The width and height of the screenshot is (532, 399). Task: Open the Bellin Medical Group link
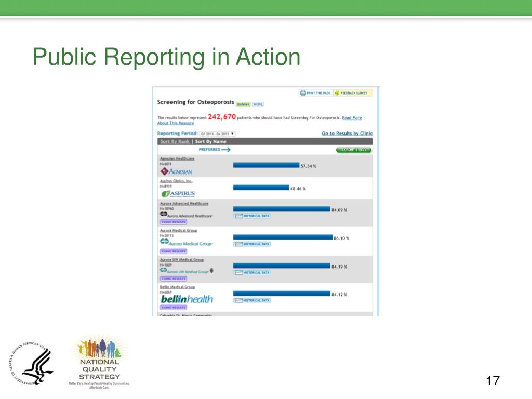(x=178, y=287)
